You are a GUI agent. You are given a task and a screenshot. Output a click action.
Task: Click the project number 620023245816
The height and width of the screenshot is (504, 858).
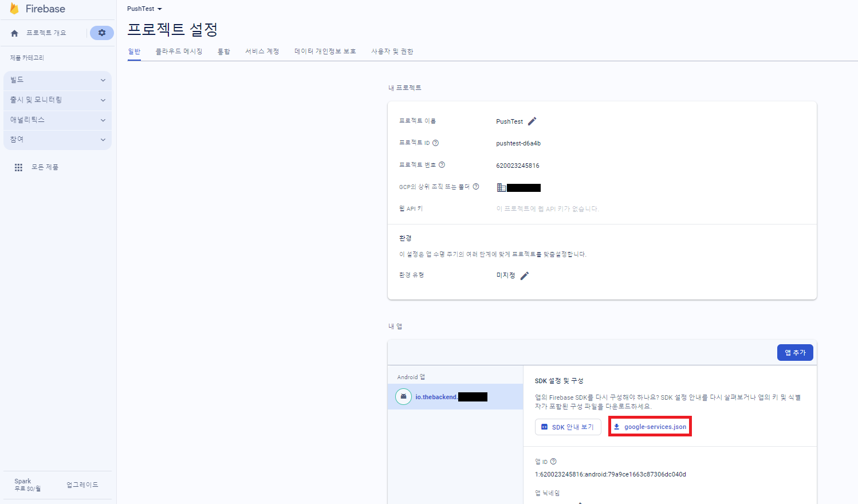click(518, 166)
